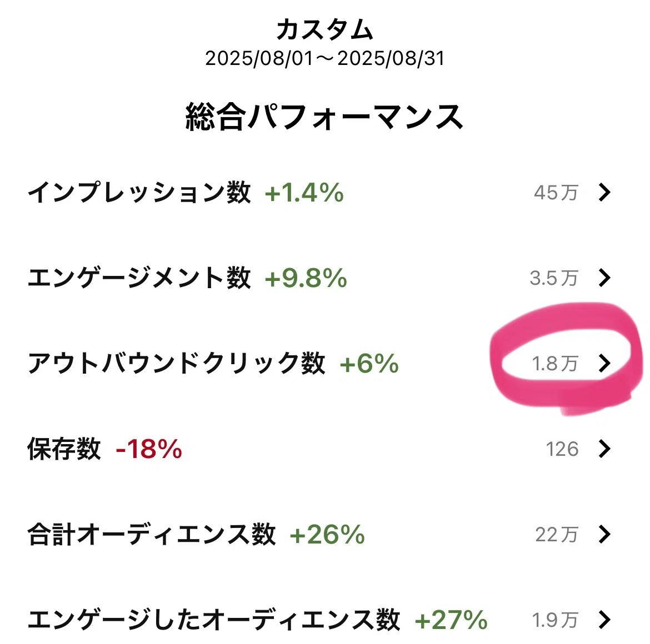The width and height of the screenshot is (650, 644).
Task: Tap the chevron next to 保存数 126
Action: (605, 449)
